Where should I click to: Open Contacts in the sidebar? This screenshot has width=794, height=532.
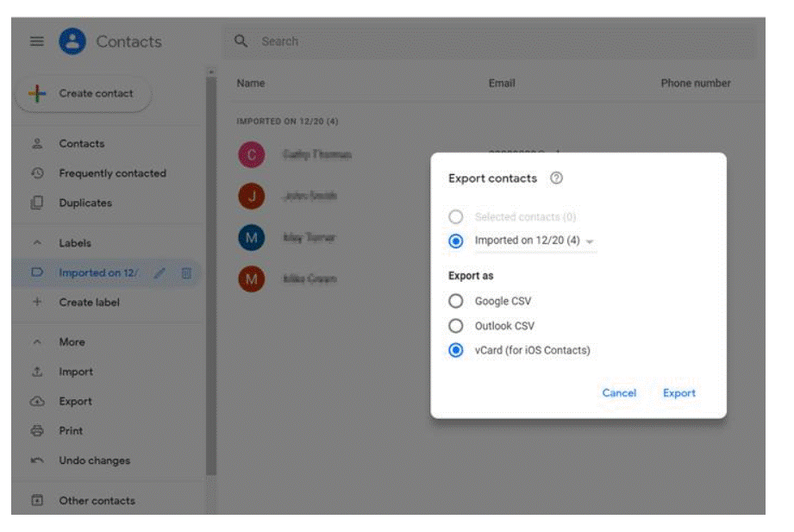pos(82,143)
